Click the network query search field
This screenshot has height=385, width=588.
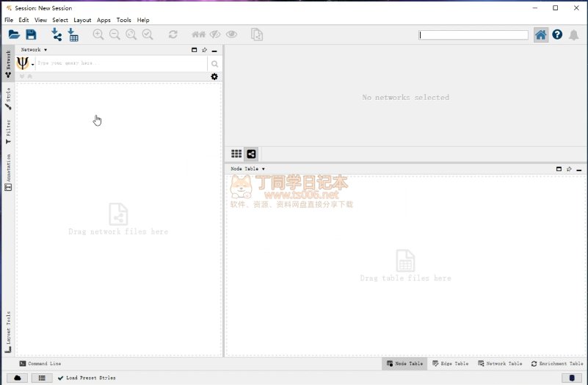(x=121, y=64)
